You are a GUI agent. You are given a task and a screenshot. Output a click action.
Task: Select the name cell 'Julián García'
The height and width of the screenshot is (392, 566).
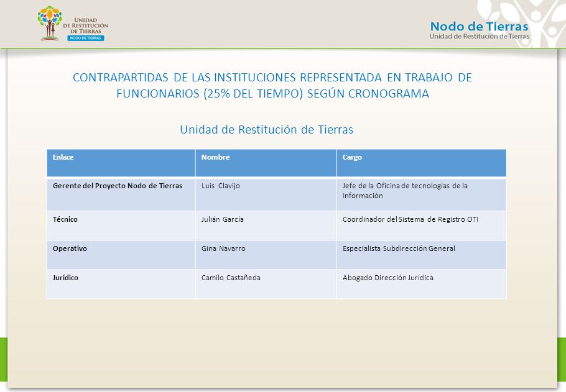tap(266, 226)
